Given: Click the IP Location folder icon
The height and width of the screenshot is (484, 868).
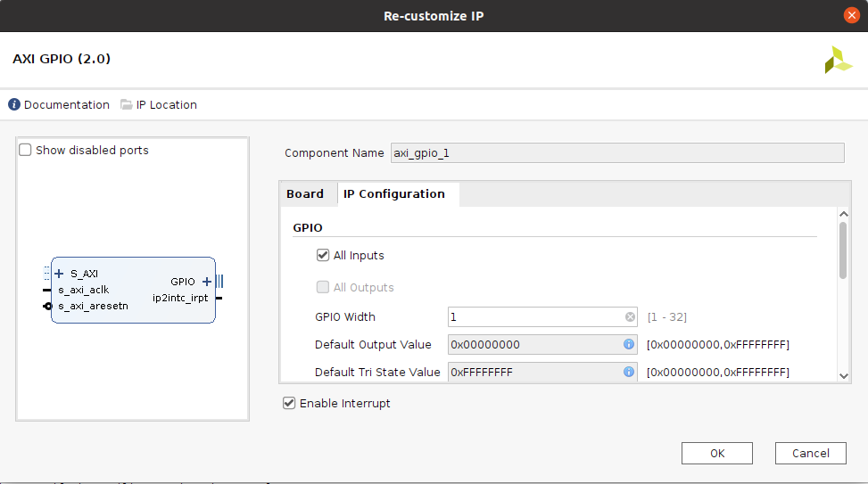Looking at the screenshot, I should pos(126,104).
